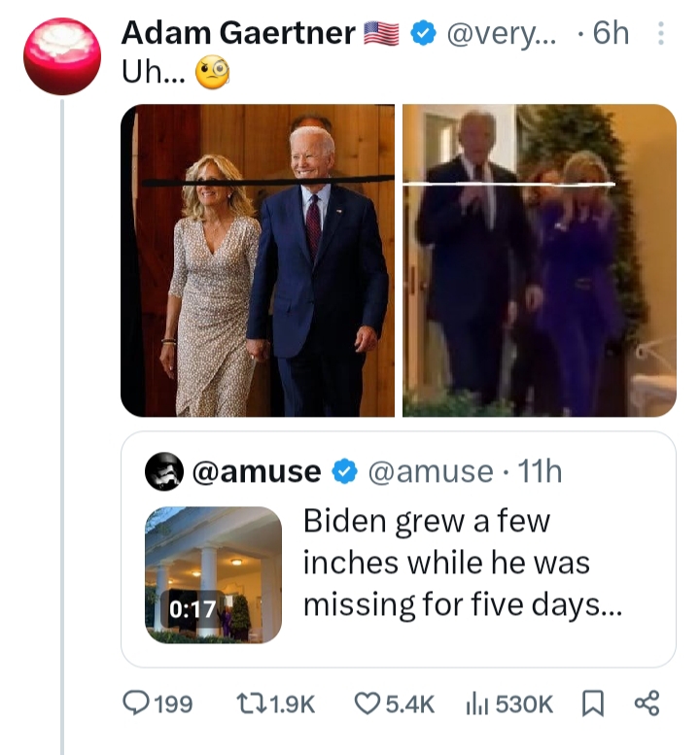Open the right photo with the white line
This screenshot has width=700, height=755.
540,260
